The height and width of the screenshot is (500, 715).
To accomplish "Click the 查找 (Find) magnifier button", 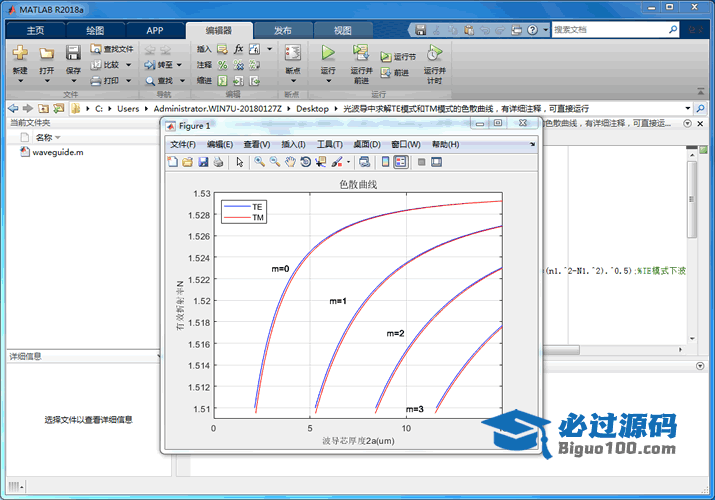I will (x=159, y=81).
